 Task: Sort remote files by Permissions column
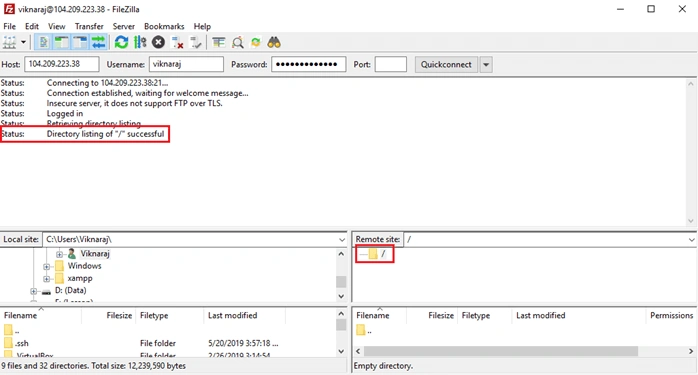[x=671, y=315]
